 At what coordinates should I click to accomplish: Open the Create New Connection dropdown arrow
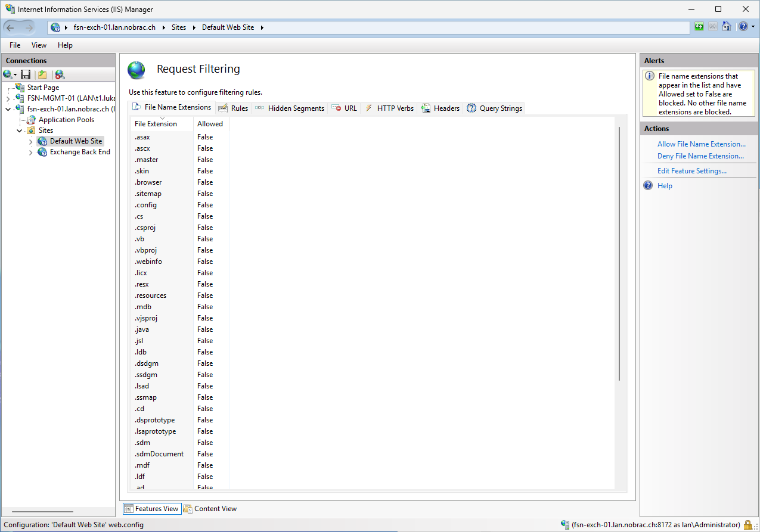[15, 75]
